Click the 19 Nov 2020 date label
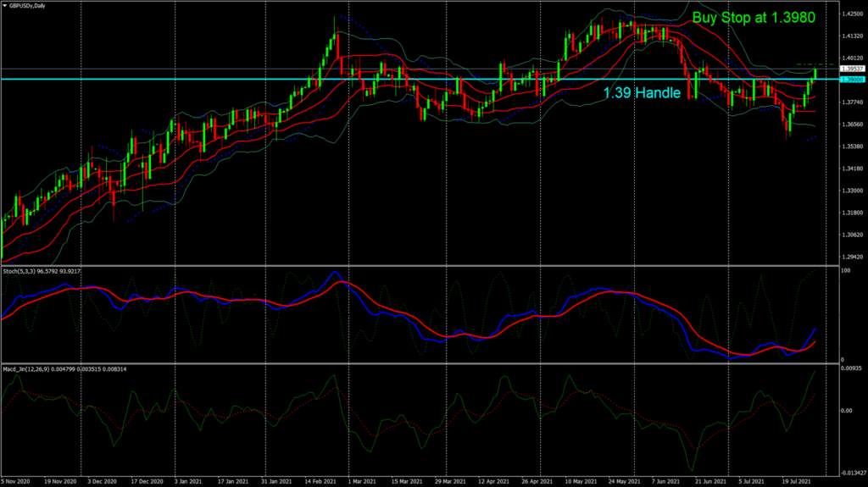868x487 pixels. (60, 481)
